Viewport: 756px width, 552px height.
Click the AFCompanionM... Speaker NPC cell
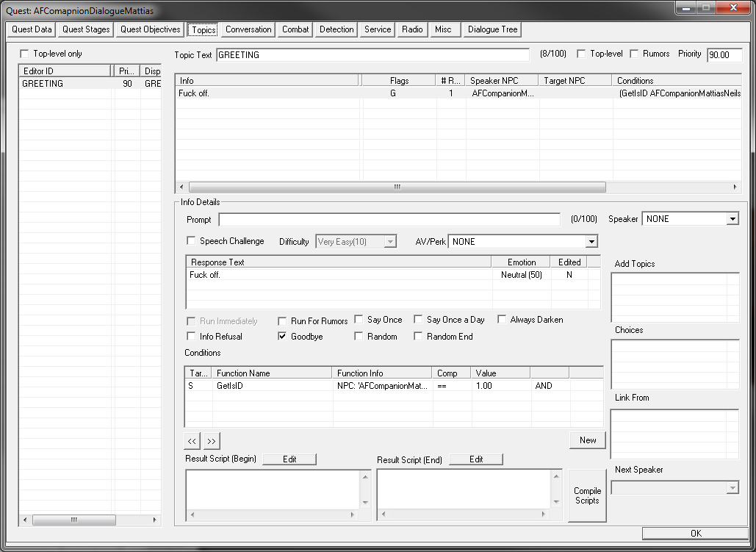(x=503, y=93)
